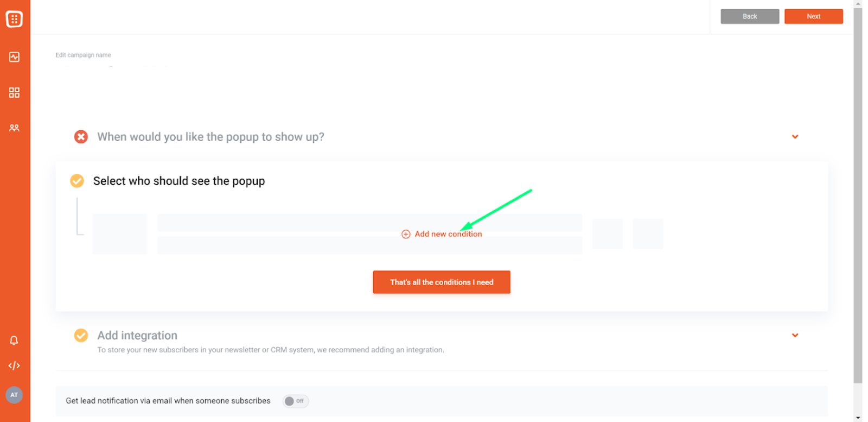Click the red X status icon

81,137
